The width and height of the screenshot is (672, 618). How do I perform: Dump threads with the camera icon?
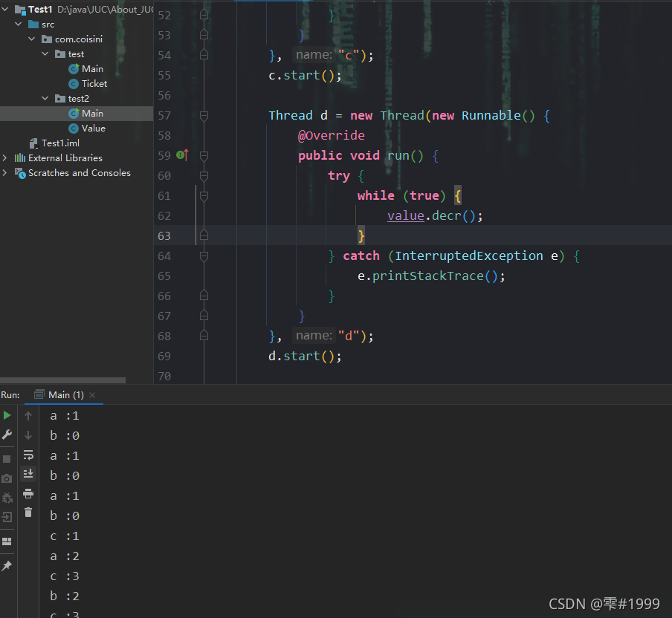point(7,478)
